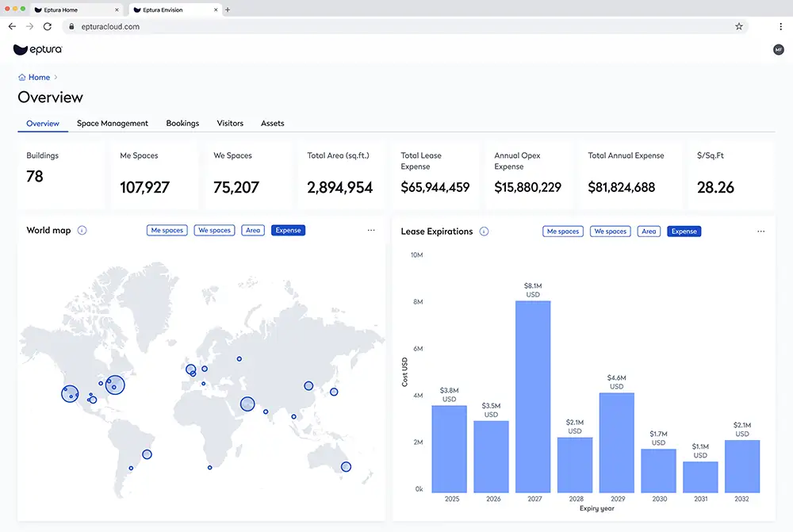793x532 pixels.
Task: Open the Chrome three-dot menu
Action: 780,26
